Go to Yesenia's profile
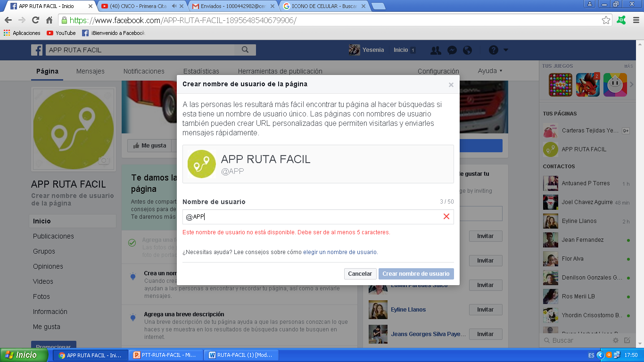644x362 pixels. (366, 50)
